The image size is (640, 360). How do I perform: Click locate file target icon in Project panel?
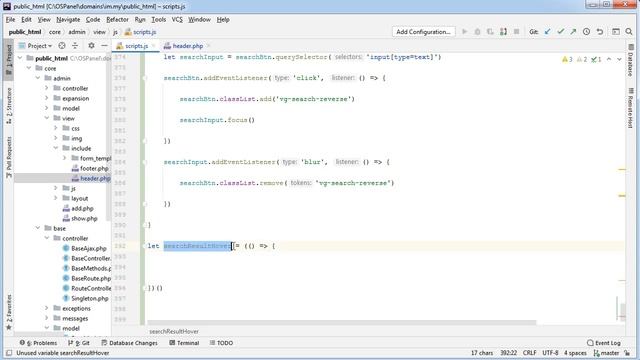tap(62, 46)
